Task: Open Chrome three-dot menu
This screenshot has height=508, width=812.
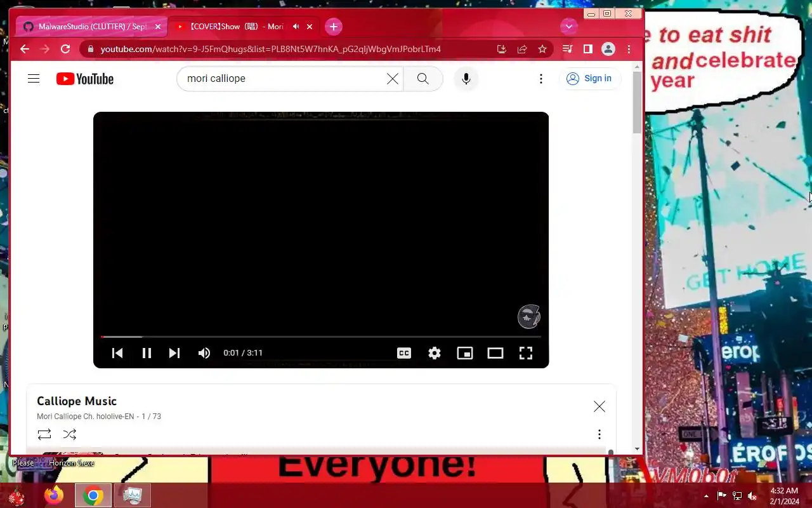Action: (629, 49)
